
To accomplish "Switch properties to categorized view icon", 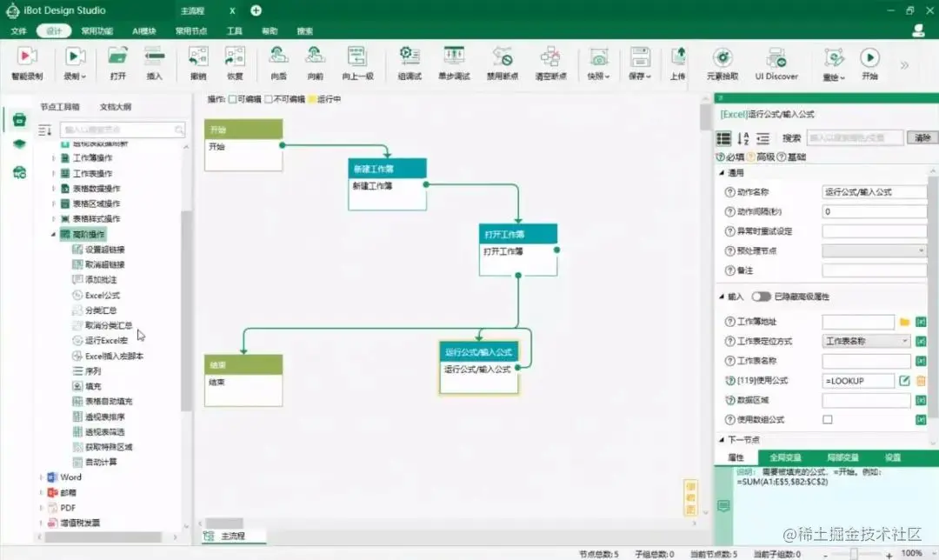I will pos(723,138).
